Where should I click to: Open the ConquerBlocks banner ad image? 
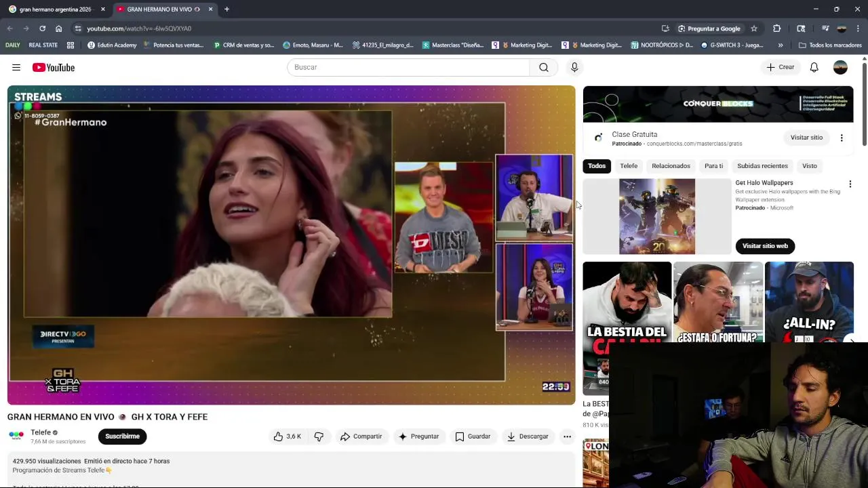point(718,104)
